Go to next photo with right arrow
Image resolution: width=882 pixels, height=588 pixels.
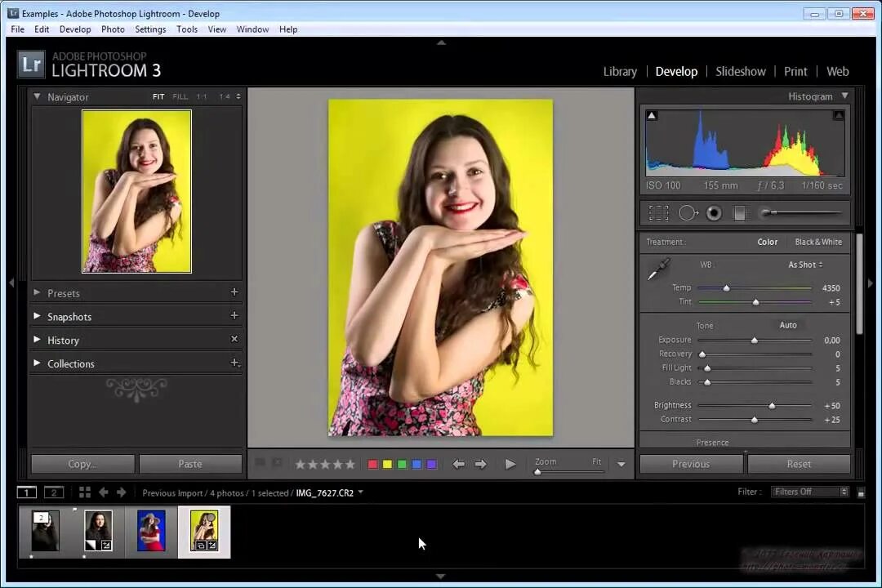click(480, 464)
